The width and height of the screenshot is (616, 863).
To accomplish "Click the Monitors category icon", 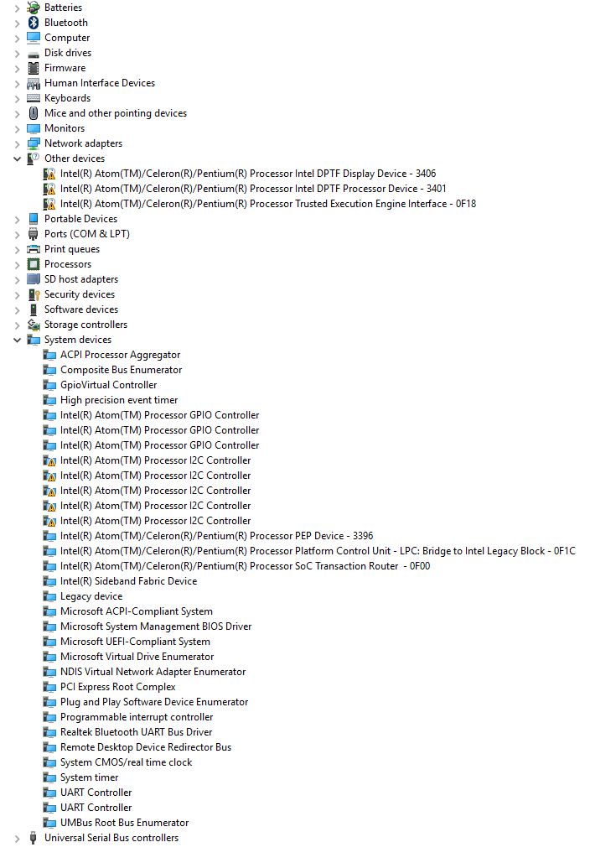I will [x=34, y=128].
